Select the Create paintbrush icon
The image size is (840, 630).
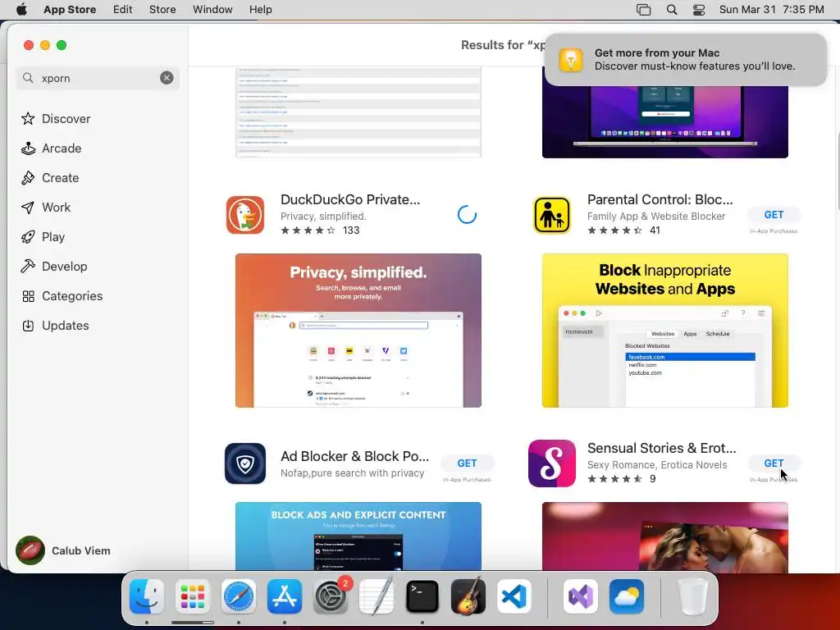point(28,178)
